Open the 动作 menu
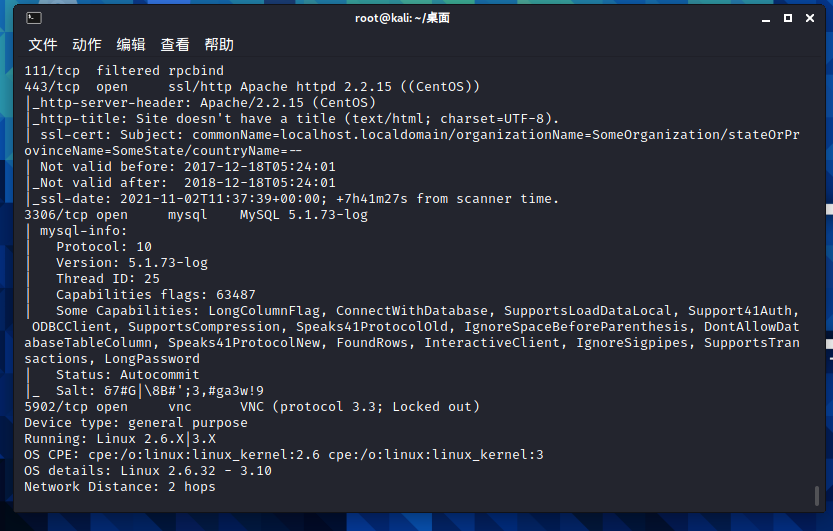Viewport: 833px width, 531px height. point(87,45)
